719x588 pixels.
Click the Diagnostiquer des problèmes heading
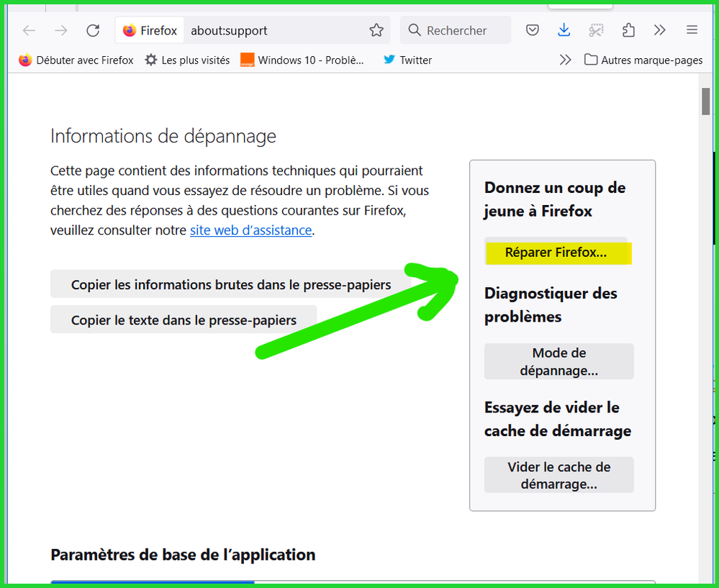551,305
